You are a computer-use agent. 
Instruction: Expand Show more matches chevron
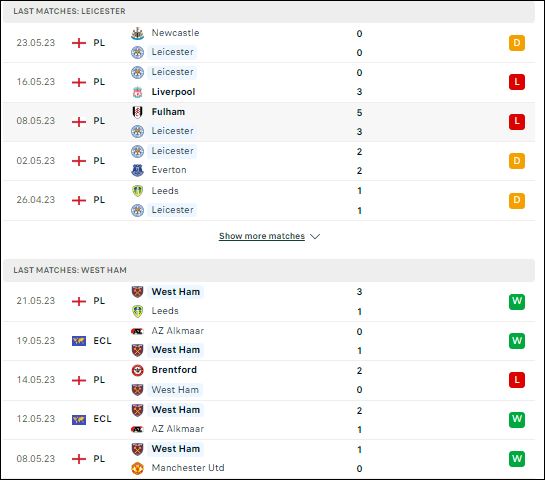pyautogui.click(x=315, y=236)
